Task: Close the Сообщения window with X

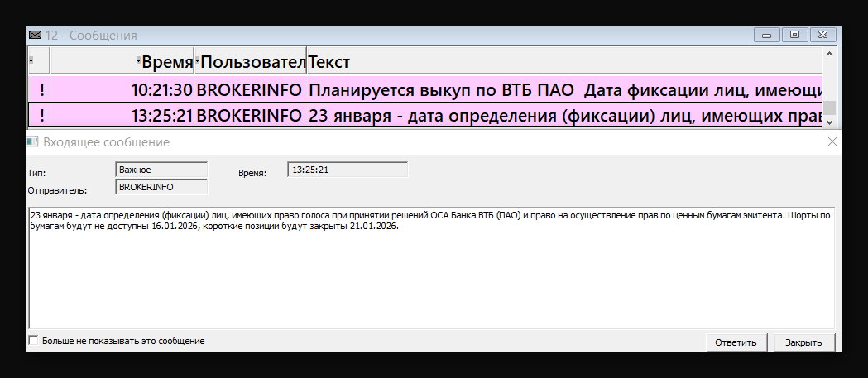Action: 823,36
